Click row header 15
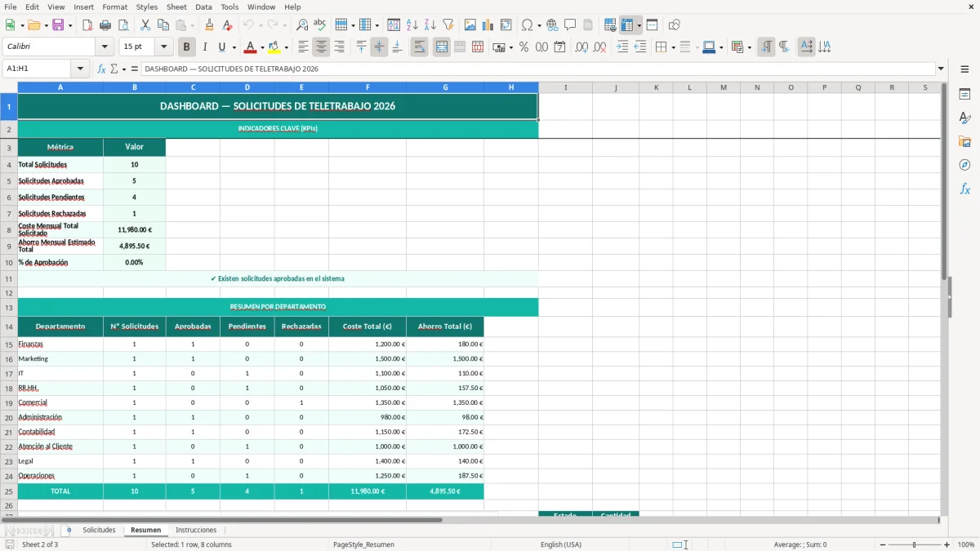This screenshot has width=980, height=551. pos(9,344)
